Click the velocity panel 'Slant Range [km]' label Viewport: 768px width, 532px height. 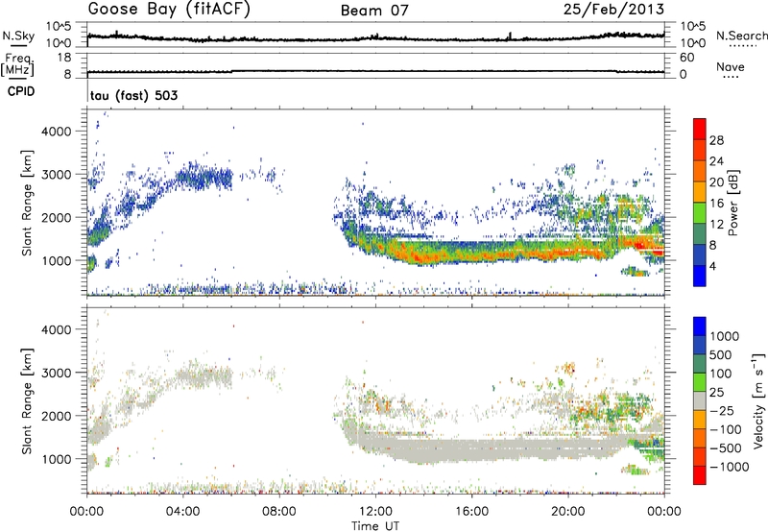pyautogui.click(x=27, y=400)
